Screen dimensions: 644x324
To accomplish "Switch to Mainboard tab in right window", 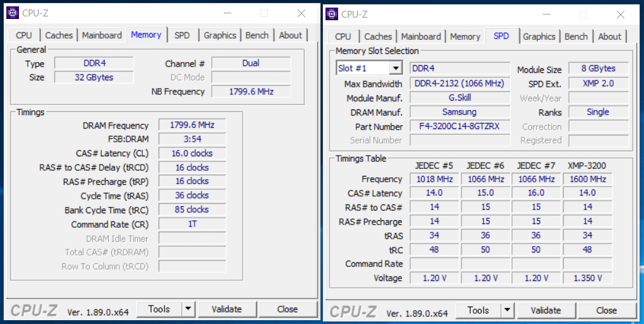I will click(x=421, y=37).
